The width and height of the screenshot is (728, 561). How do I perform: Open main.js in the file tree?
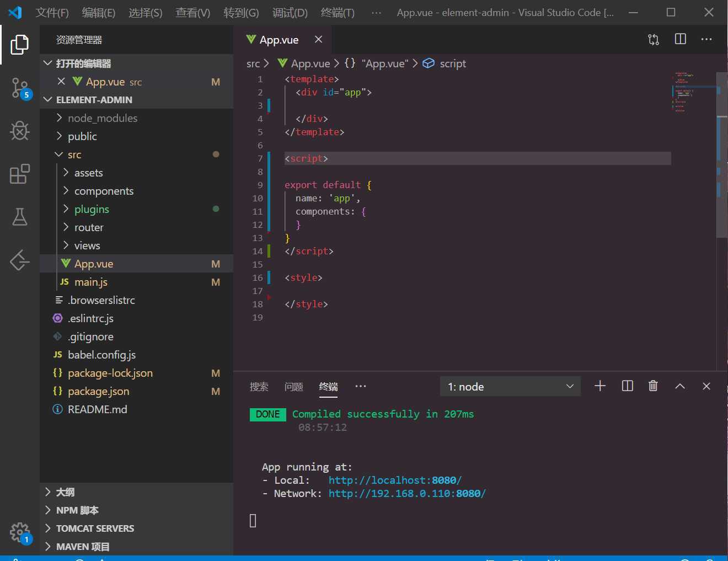(137, 282)
